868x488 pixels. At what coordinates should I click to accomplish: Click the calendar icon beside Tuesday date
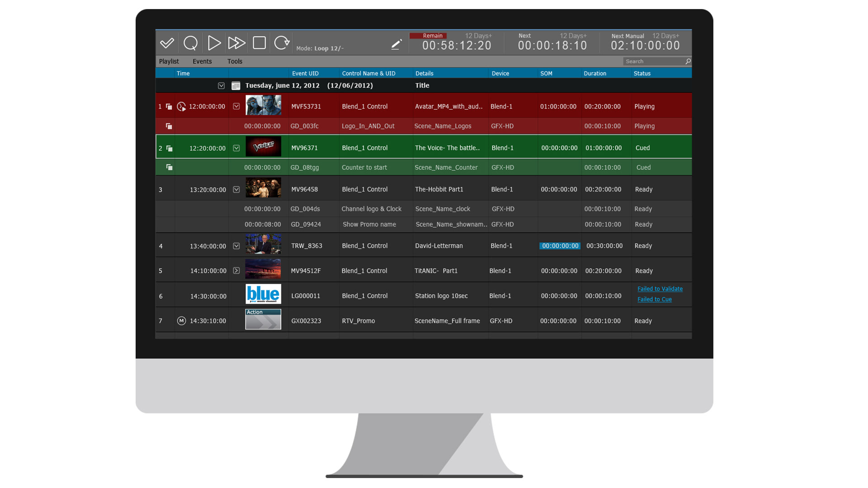(x=236, y=86)
